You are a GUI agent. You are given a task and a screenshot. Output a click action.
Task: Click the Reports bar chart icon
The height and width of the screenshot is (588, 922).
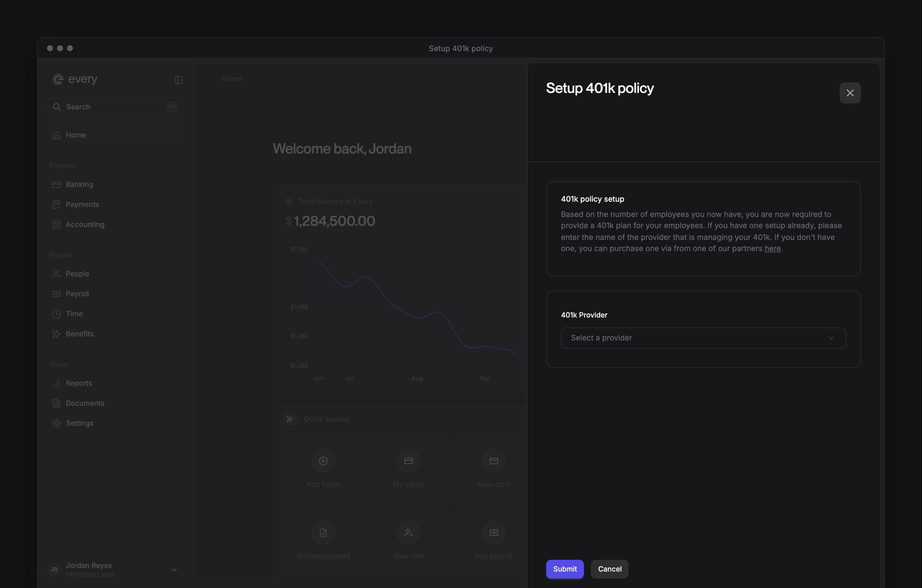(56, 383)
